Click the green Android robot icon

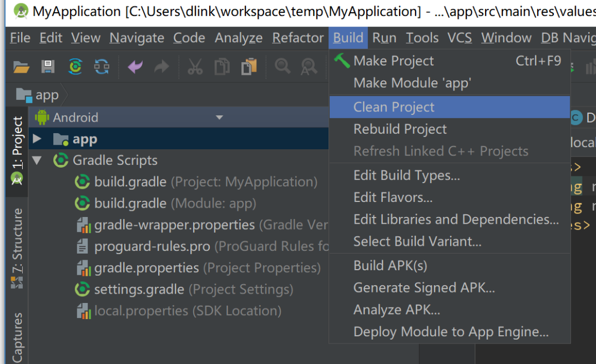point(42,118)
